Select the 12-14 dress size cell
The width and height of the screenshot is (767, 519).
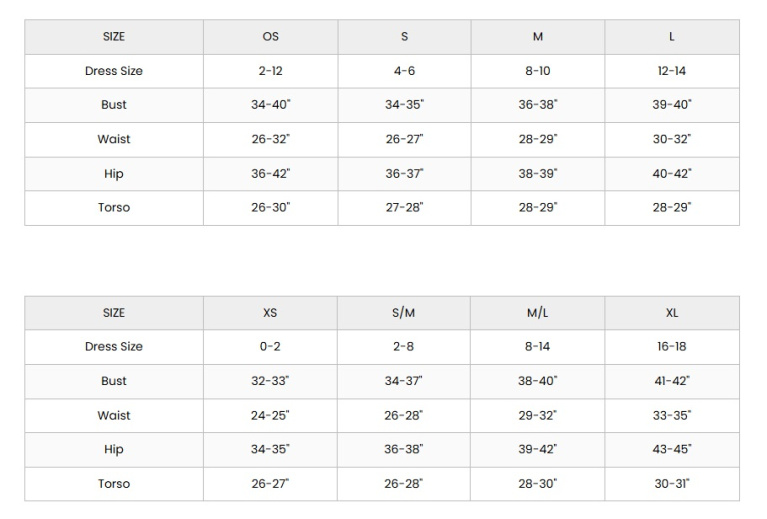pyautogui.click(x=672, y=71)
